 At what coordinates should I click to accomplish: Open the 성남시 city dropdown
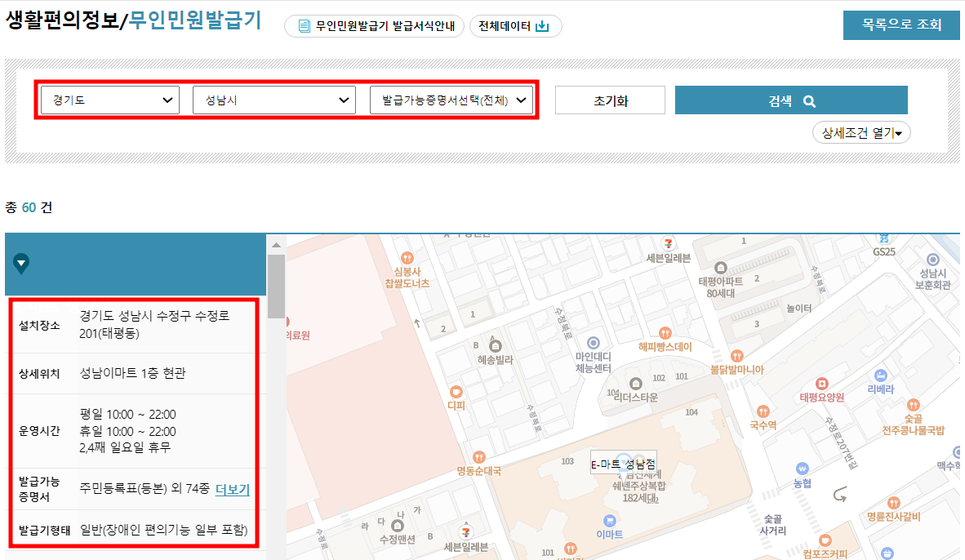(x=273, y=100)
